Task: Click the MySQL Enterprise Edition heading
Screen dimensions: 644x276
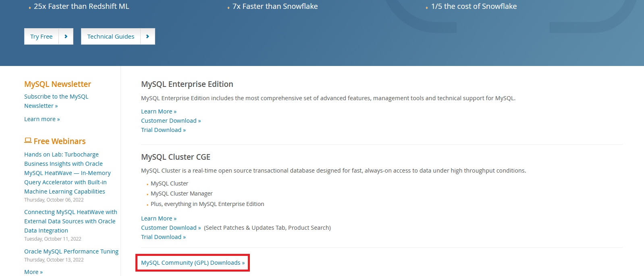Action: tap(187, 84)
